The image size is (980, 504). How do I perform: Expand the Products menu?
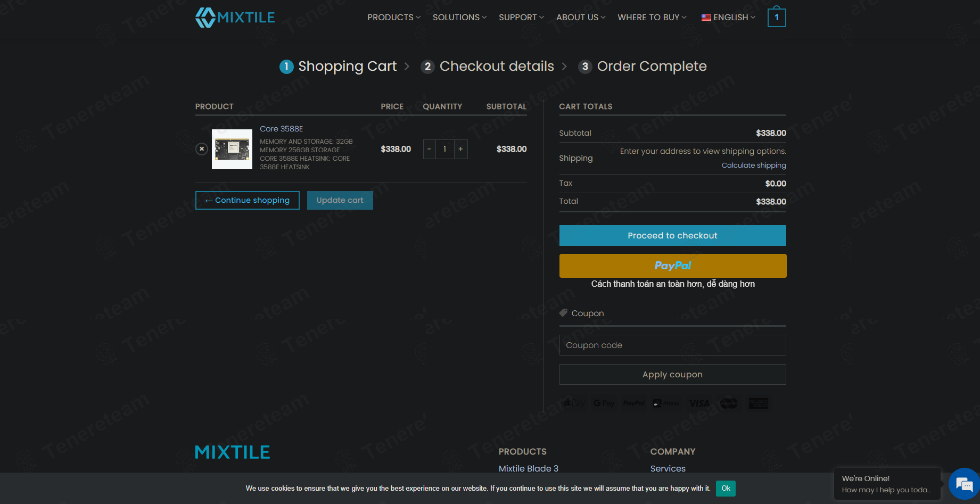click(x=393, y=18)
